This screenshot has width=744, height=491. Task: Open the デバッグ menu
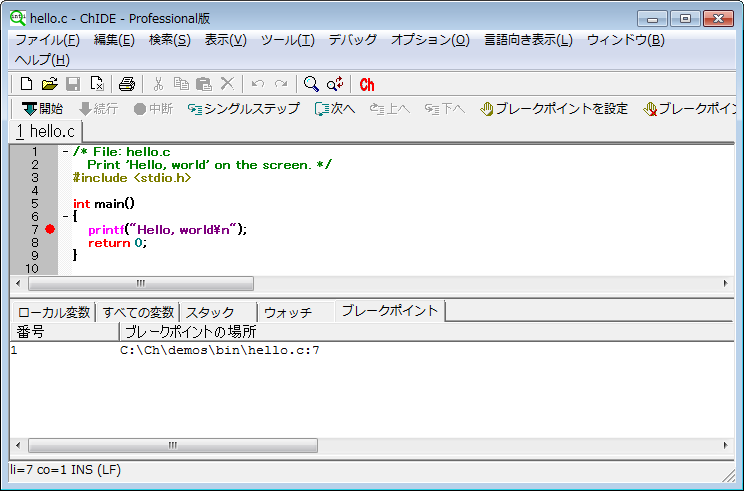point(353,40)
